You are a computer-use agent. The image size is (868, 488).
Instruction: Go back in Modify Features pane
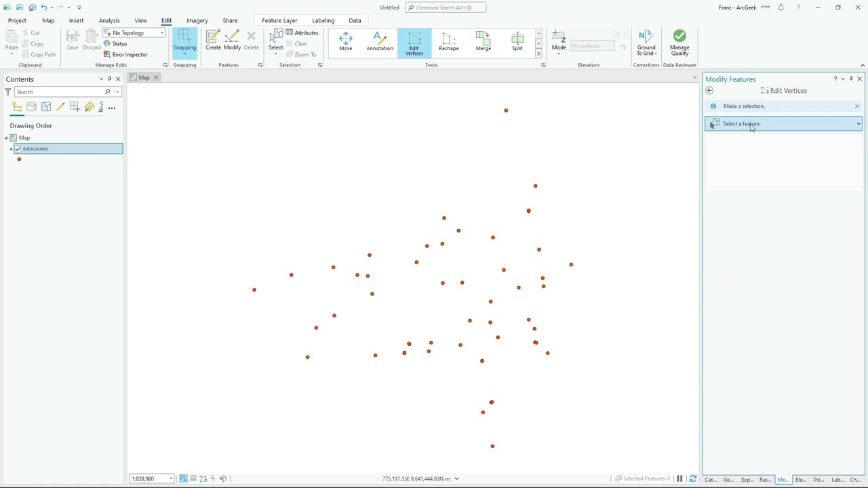coord(709,91)
